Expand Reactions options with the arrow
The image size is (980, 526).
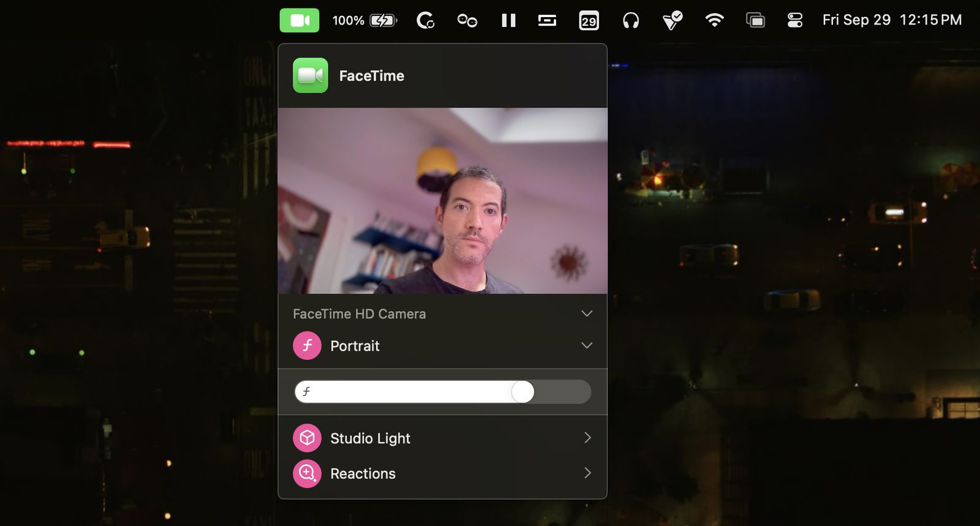[x=587, y=473]
